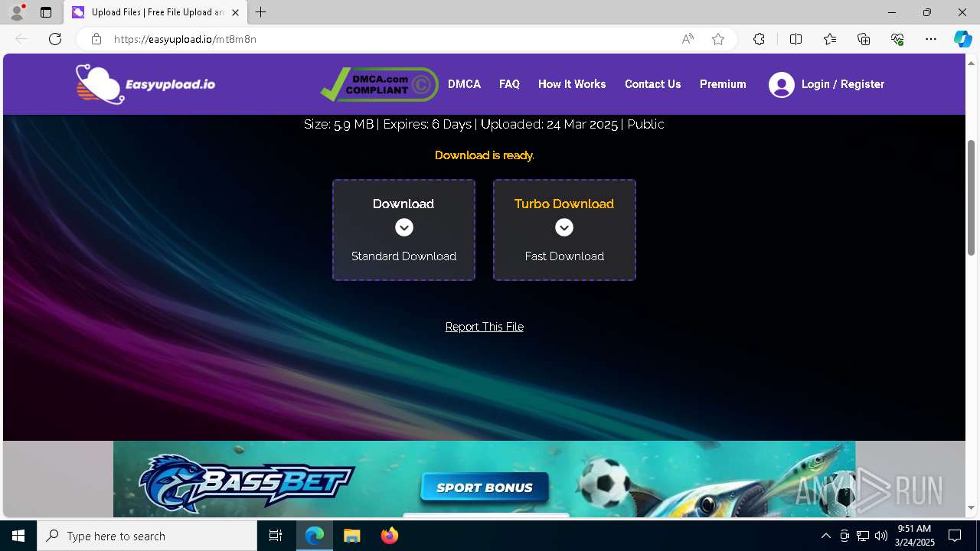Screen dimensions: 980x551
Task: Open How It Works page
Action: click(x=572, y=84)
